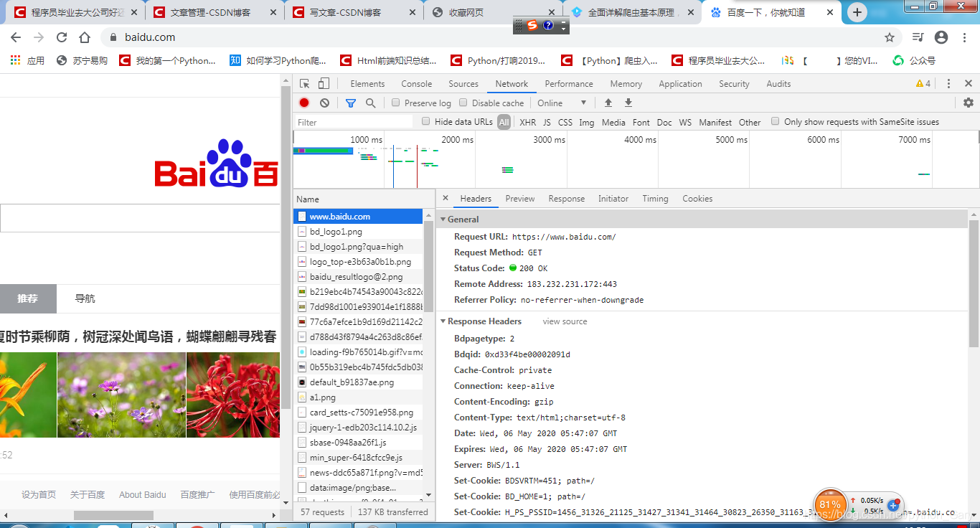Bookmark this page with star icon
The width and height of the screenshot is (980, 528).
(x=890, y=37)
